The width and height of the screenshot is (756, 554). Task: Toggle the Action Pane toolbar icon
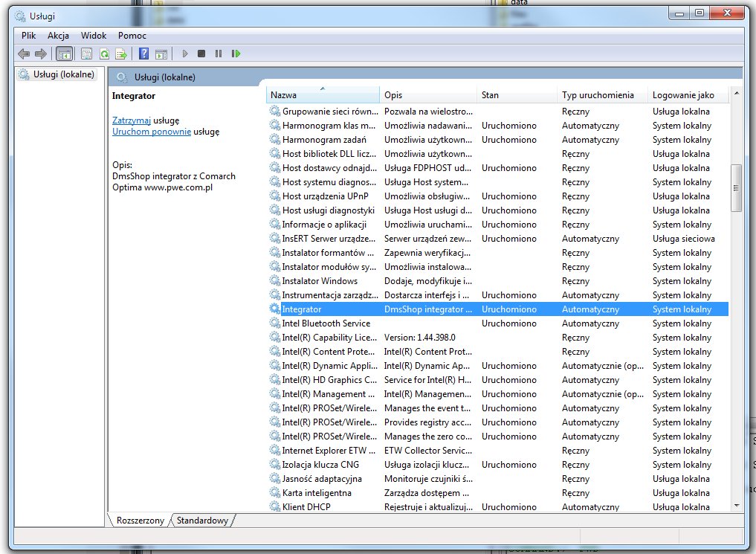click(x=161, y=54)
